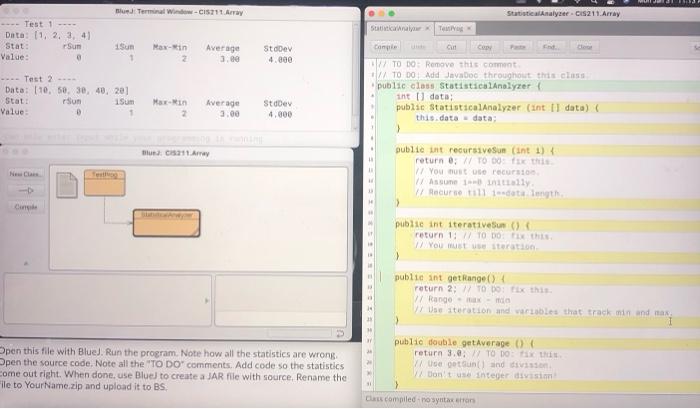The width and height of the screenshot is (700, 409).
Task: Switch to the StatisticalAnalyzer editor tab
Action: click(396, 28)
